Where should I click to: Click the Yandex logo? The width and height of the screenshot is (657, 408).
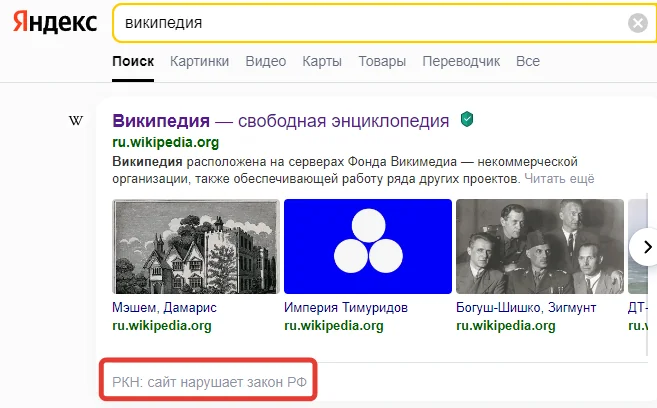[x=55, y=23]
